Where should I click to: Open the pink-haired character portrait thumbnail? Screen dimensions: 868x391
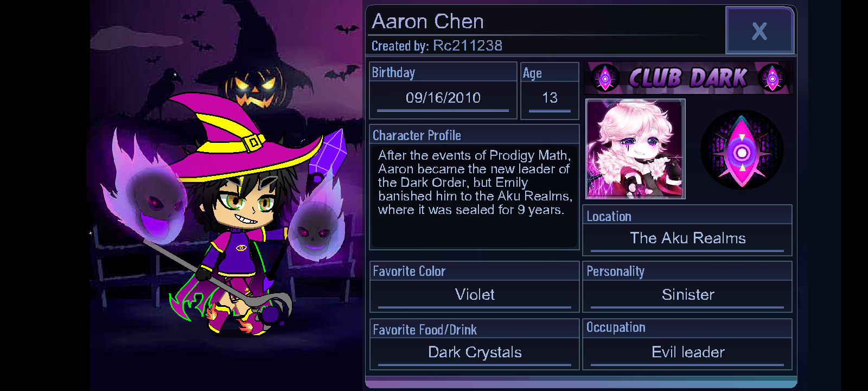[x=635, y=149]
